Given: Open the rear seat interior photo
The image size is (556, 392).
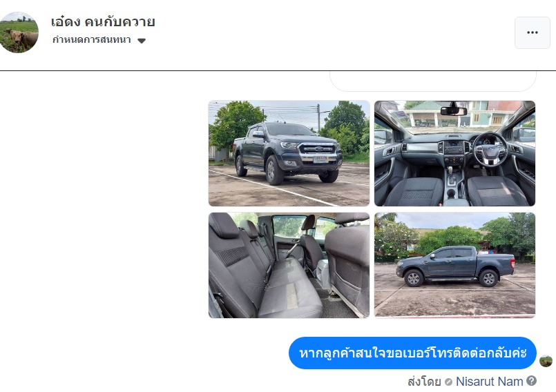Looking at the screenshot, I should 289,265.
